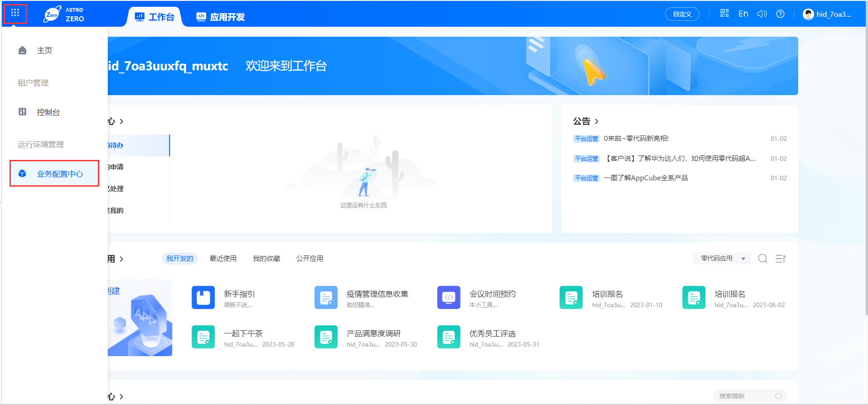Click the 欢迎来到工作台 banner text

pos(286,66)
